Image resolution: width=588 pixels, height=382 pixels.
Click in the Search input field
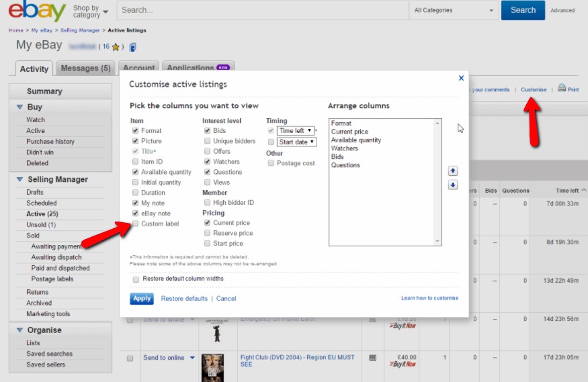[263, 11]
